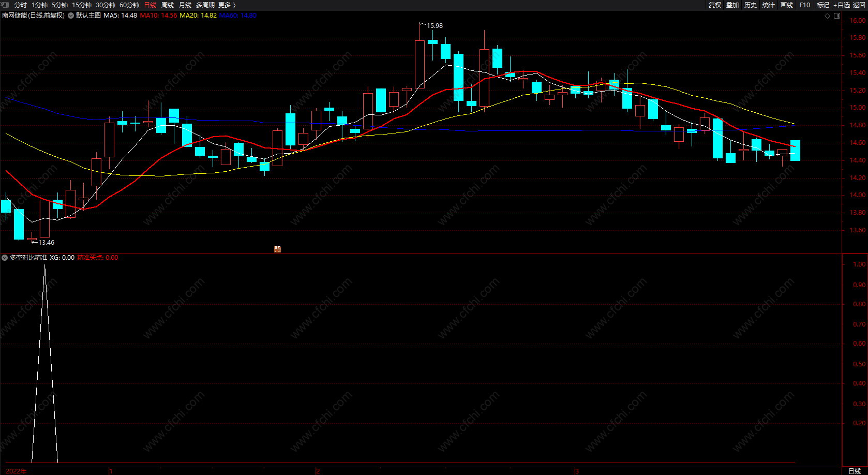The image size is (868, 475).
Task: Click the MA60: 14.80 label
Action: click(238, 16)
